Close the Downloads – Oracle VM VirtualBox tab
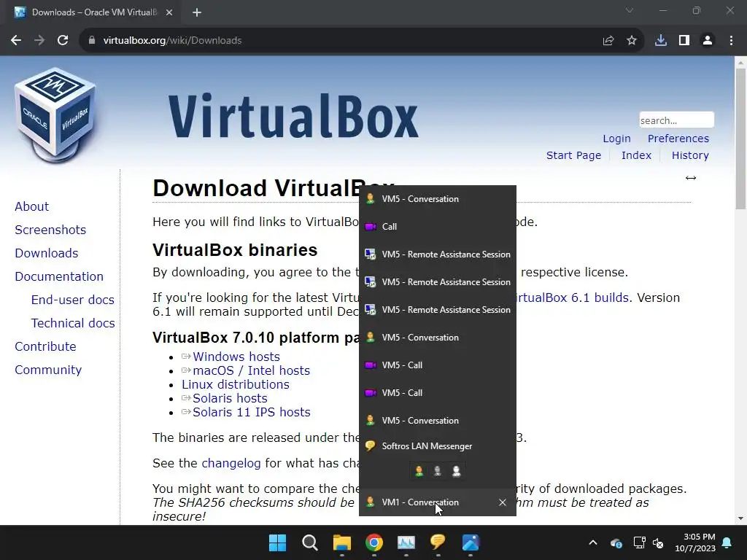The width and height of the screenshot is (747, 560). click(x=169, y=12)
